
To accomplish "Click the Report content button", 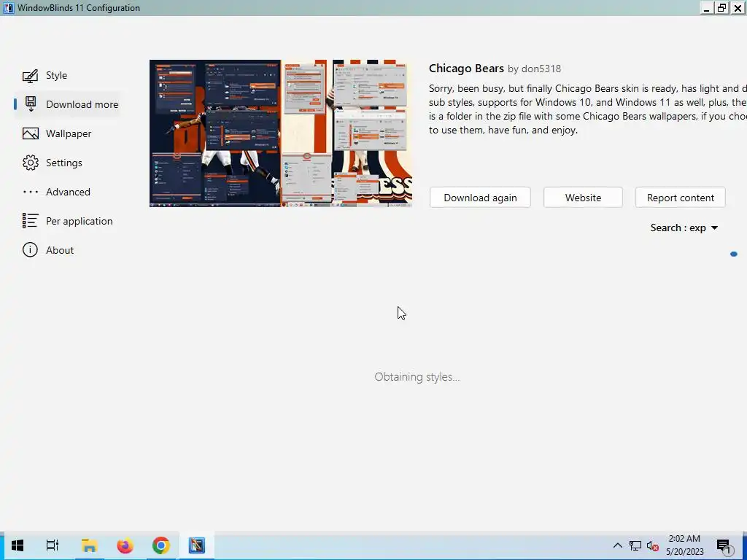I will pyautogui.click(x=681, y=198).
